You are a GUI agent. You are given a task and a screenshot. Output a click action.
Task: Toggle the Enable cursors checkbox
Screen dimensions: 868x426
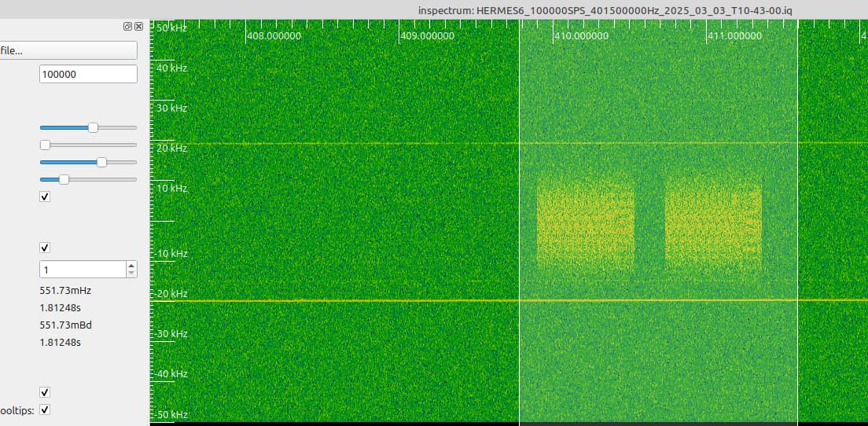click(45, 248)
